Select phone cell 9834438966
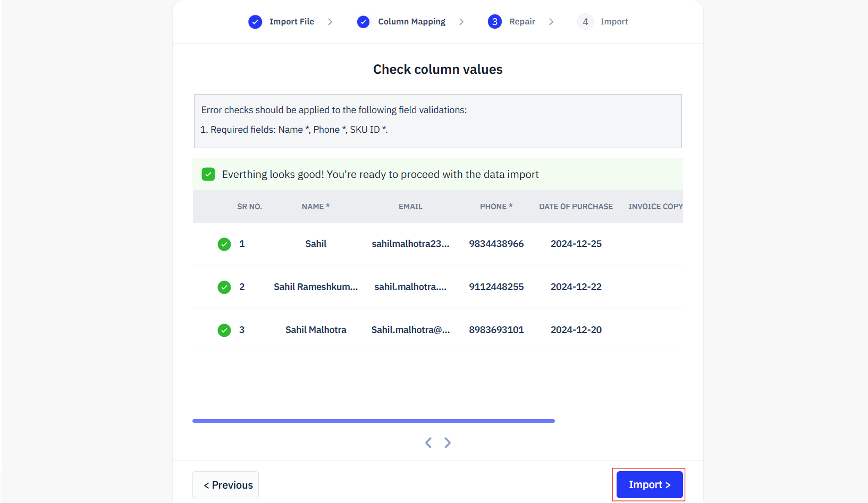 (x=496, y=244)
